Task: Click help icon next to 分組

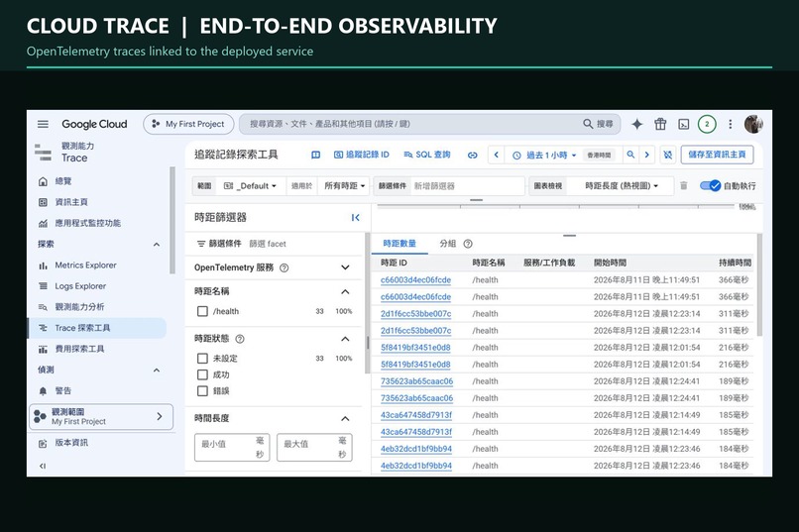Action: coord(468,244)
